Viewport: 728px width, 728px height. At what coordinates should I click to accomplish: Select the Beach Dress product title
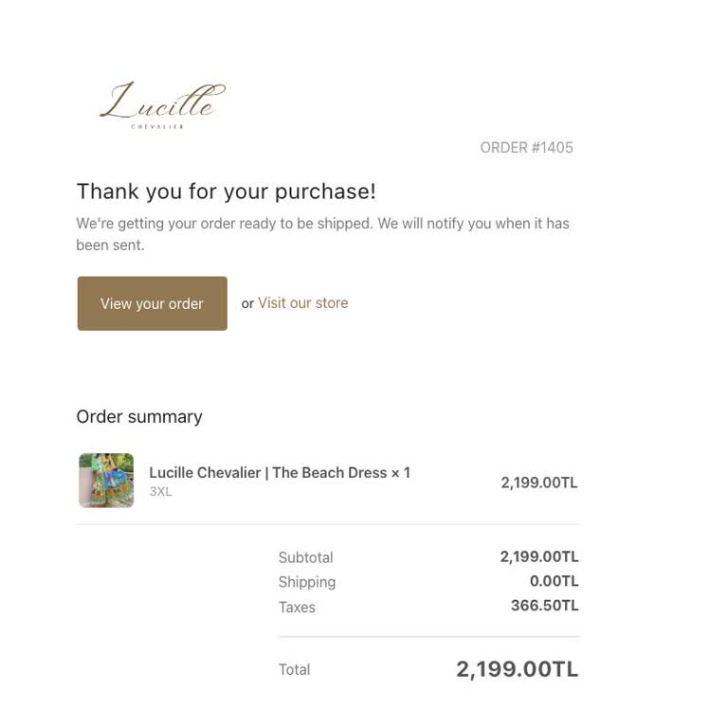click(279, 472)
